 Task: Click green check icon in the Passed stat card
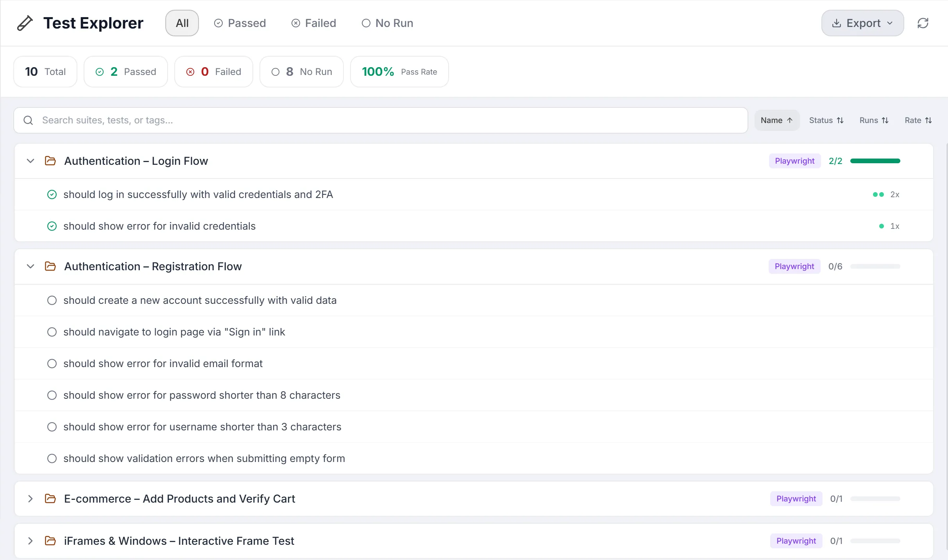100,72
